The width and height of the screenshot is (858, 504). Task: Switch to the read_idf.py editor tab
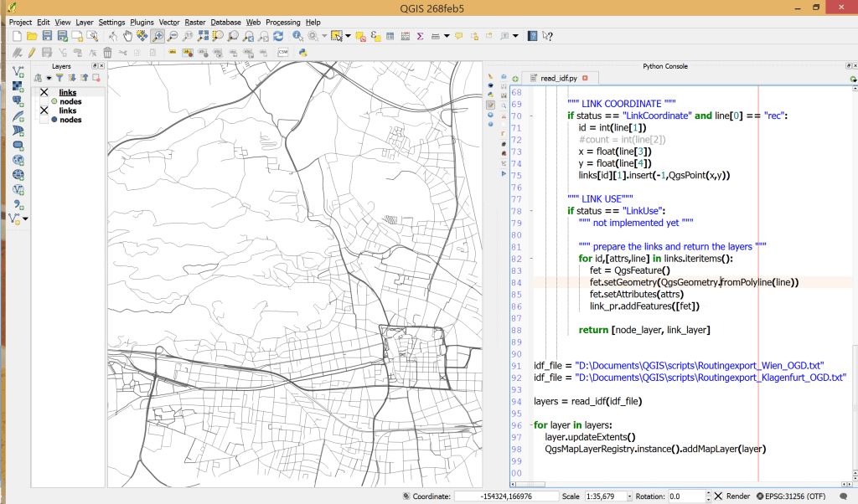point(559,78)
